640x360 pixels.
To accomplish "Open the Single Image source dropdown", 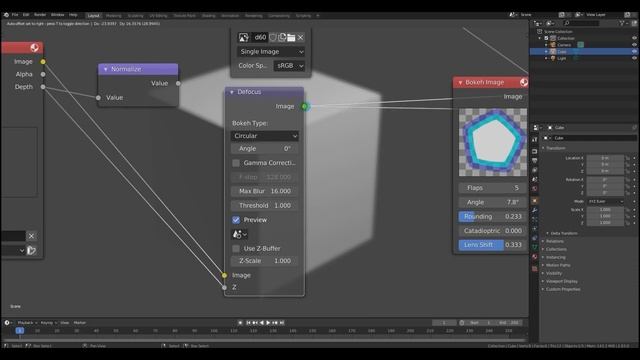I will coord(271,52).
